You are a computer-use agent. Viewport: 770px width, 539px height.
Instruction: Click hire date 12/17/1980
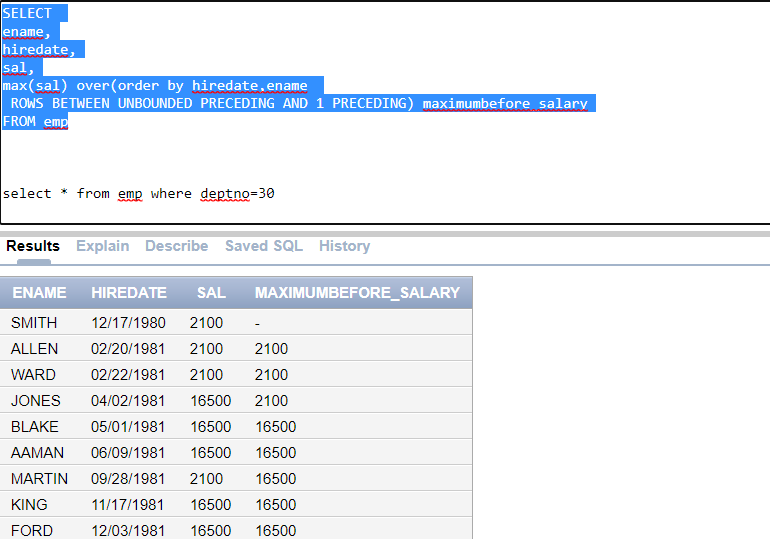coord(128,323)
